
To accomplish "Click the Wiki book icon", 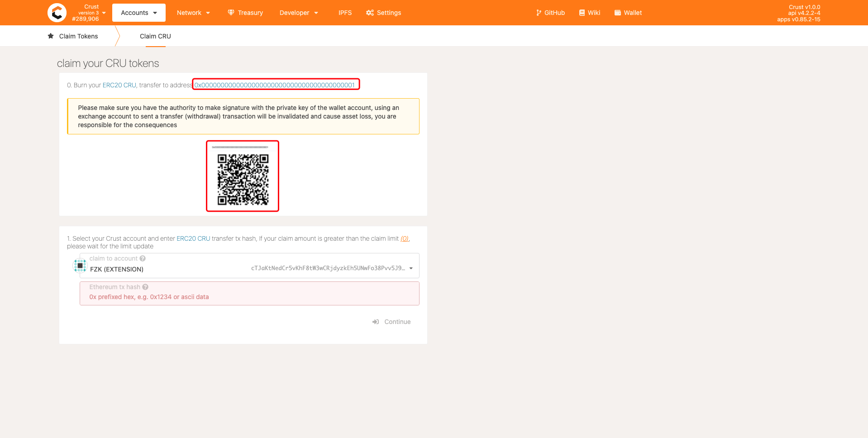I will [582, 13].
